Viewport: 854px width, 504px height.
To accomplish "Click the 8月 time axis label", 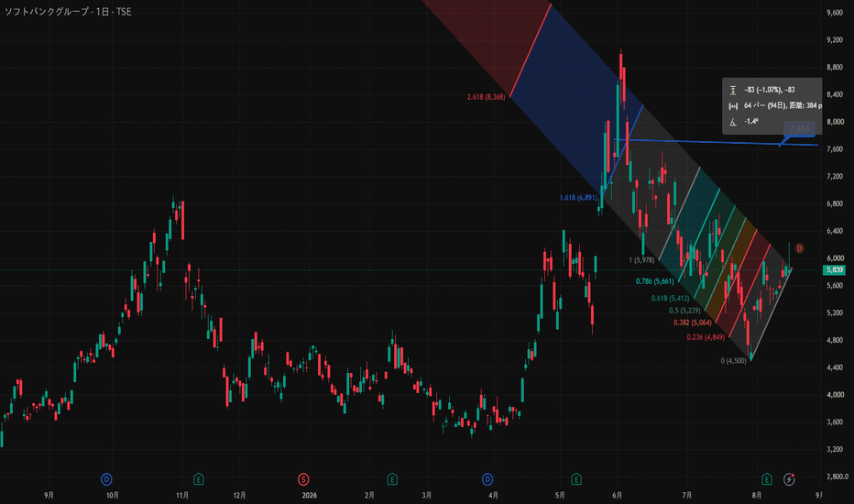I will pos(757,495).
